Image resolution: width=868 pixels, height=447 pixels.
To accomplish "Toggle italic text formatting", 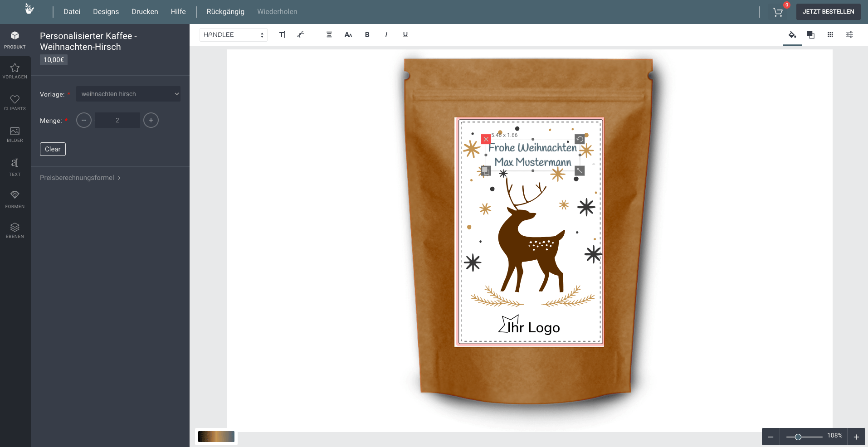I will [x=386, y=35].
